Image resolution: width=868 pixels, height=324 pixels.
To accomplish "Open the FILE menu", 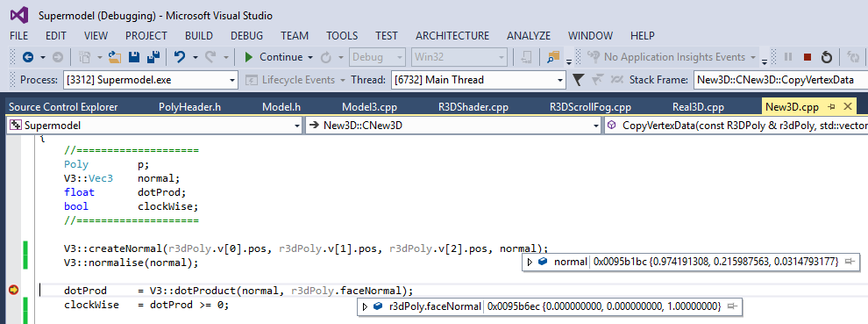I will 18,35.
